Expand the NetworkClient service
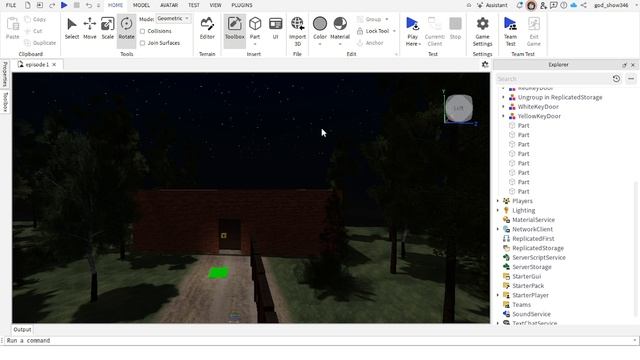This screenshot has height=360, width=640. click(x=498, y=229)
